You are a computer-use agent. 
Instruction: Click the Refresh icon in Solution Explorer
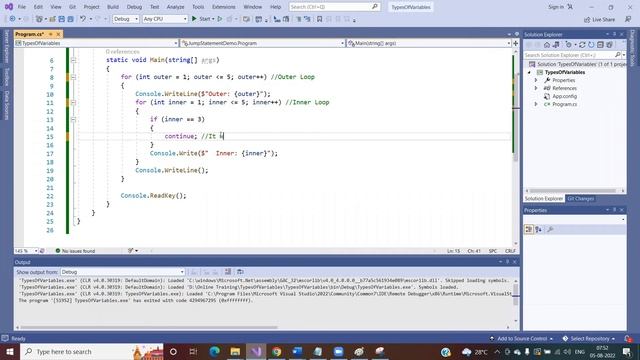tap(591, 45)
